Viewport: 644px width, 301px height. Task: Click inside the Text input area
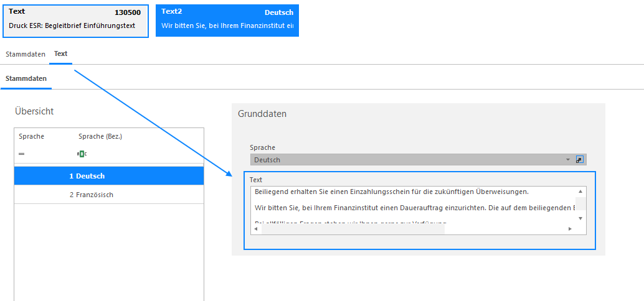click(x=413, y=205)
